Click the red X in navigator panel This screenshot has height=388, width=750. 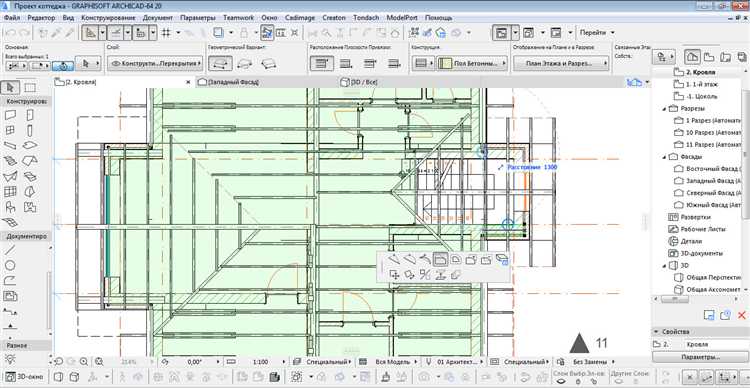[x=741, y=314]
